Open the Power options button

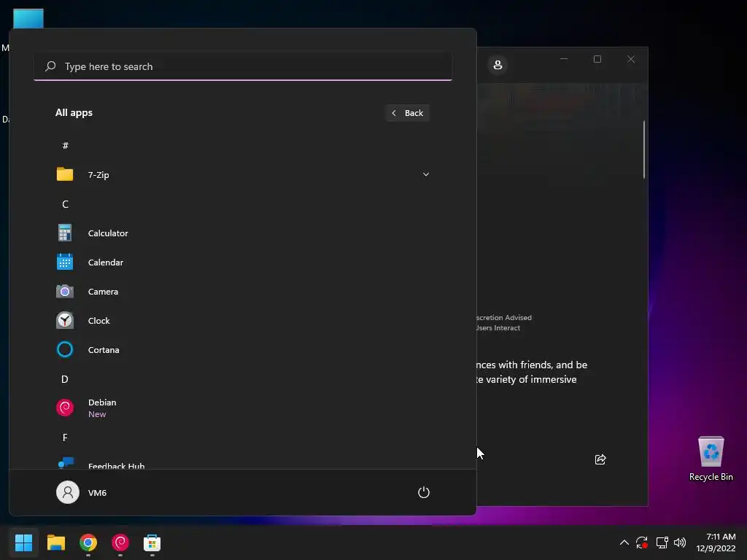pos(424,492)
